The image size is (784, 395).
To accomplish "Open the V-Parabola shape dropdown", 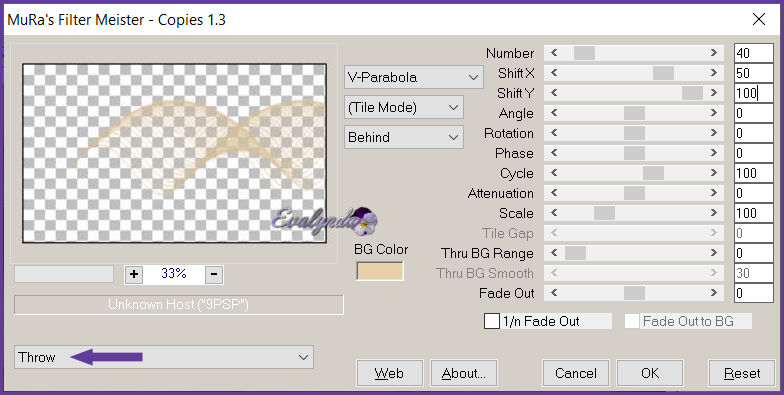I will pyautogui.click(x=414, y=77).
